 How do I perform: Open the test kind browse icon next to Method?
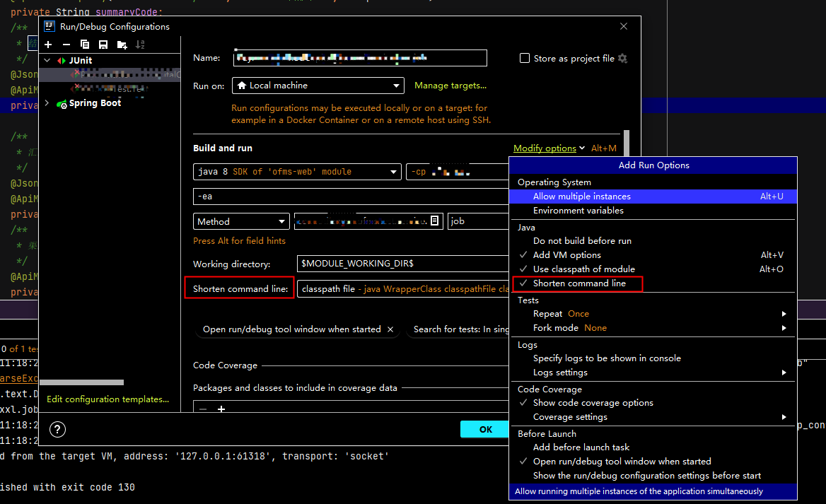click(x=434, y=221)
